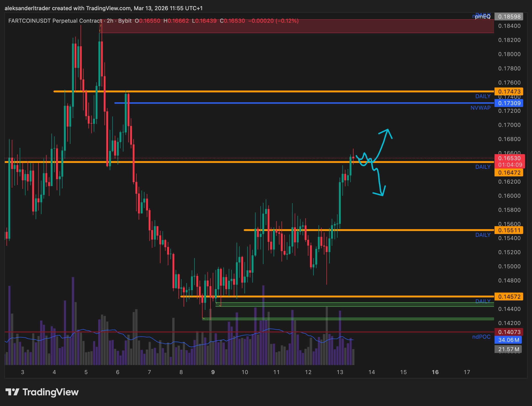Click the gray 0.18598 pmEQ price tag
Screen dimensions: 532x406
pos(509,17)
